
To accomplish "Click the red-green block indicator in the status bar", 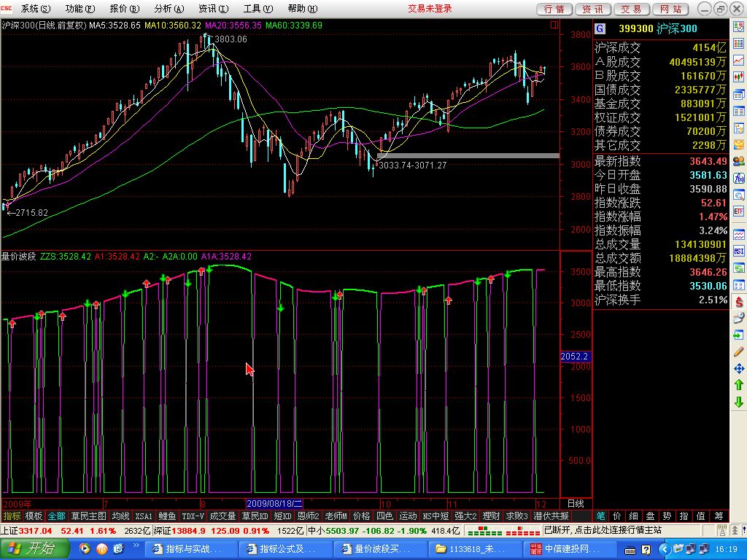I will 502,531.
